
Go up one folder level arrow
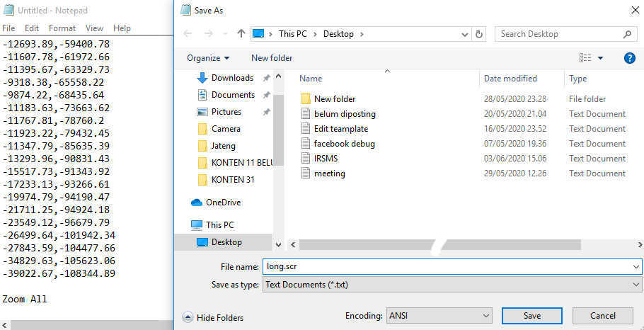(x=241, y=34)
